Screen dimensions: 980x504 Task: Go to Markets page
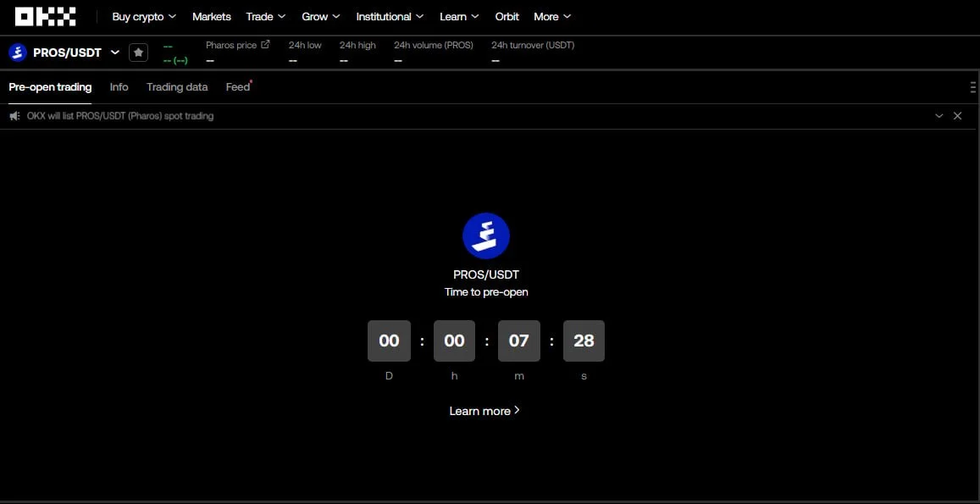click(211, 17)
